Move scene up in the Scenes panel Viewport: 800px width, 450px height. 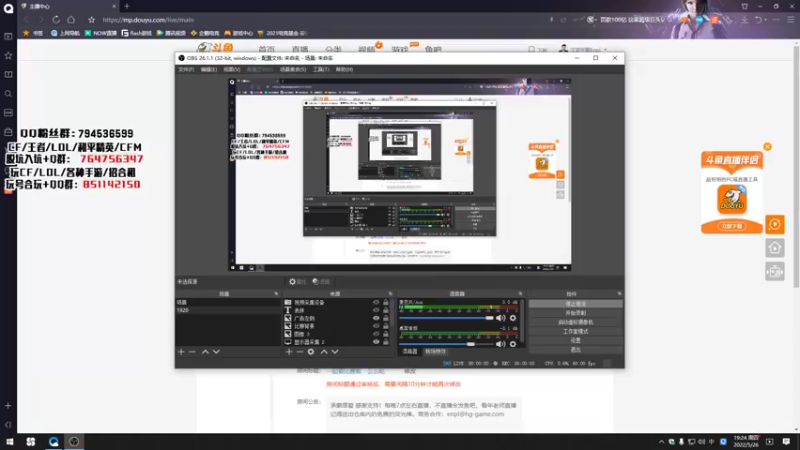click(x=205, y=352)
